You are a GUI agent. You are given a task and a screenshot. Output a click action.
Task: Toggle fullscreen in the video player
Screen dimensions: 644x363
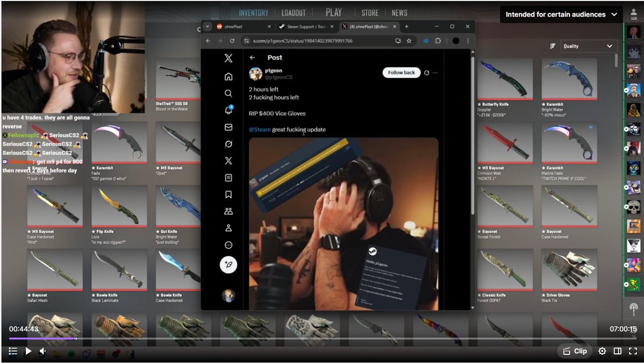632,351
